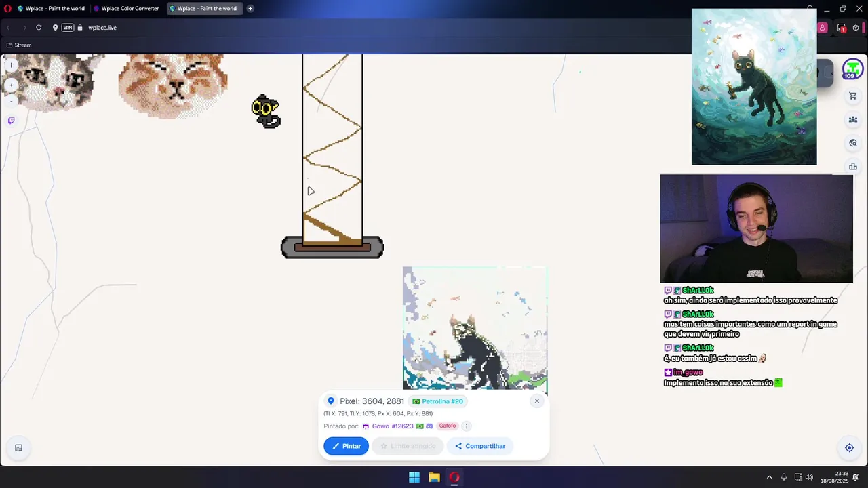The height and width of the screenshot is (488, 868).
Task: Click the Pintar button
Action: [347, 446]
